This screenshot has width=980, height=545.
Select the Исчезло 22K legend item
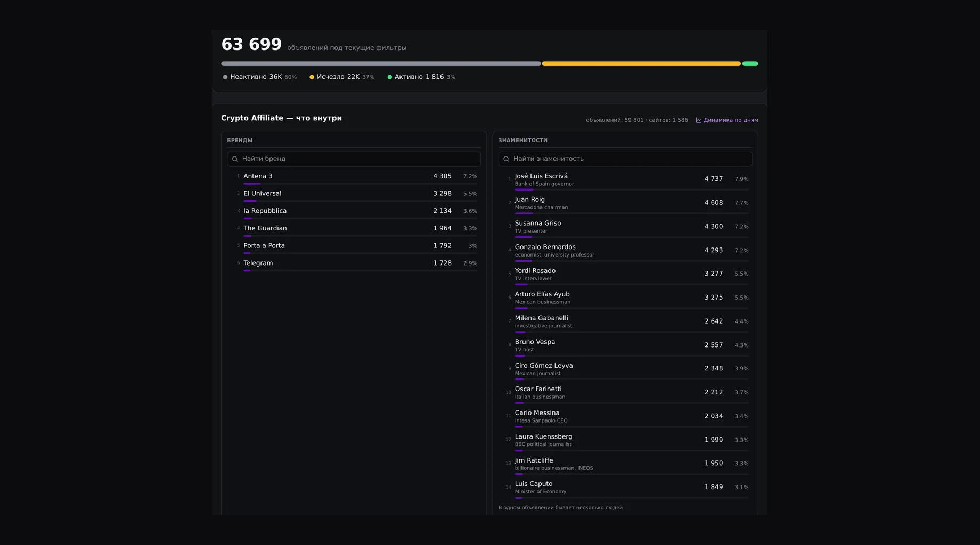[x=341, y=77]
